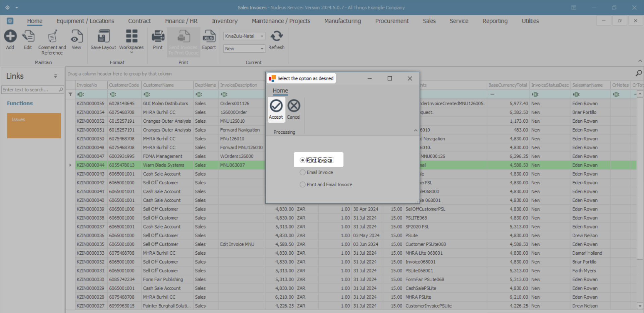Open the Service tab
Image resolution: width=644 pixels, height=313 pixels.
[x=459, y=21]
